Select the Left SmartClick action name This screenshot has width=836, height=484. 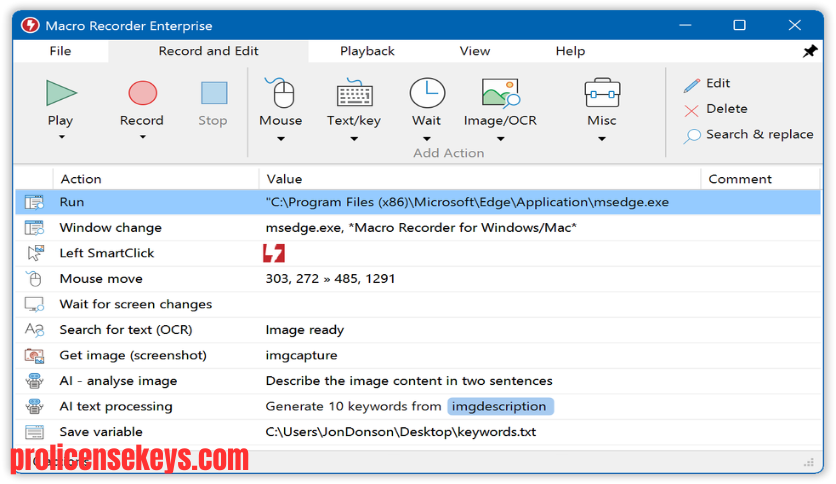click(107, 253)
